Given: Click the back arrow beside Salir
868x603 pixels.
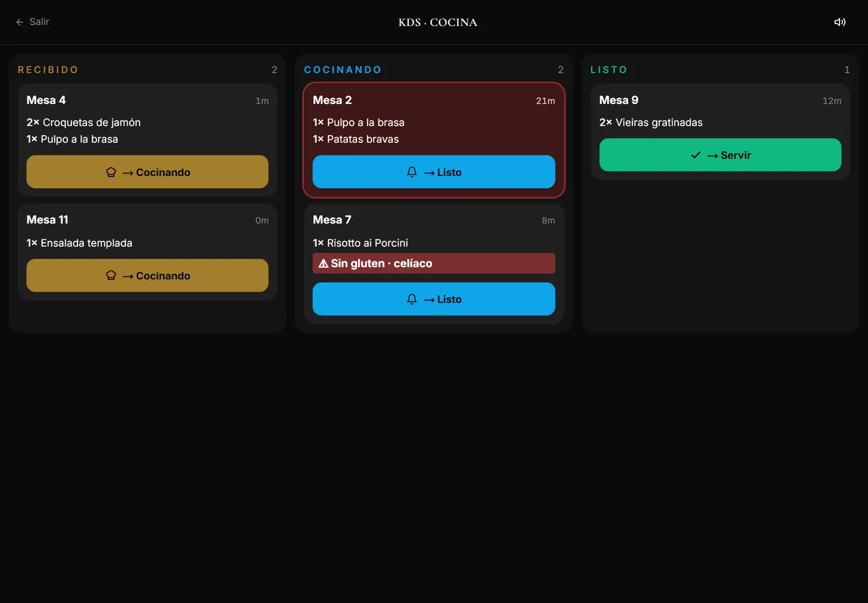Looking at the screenshot, I should tap(20, 22).
